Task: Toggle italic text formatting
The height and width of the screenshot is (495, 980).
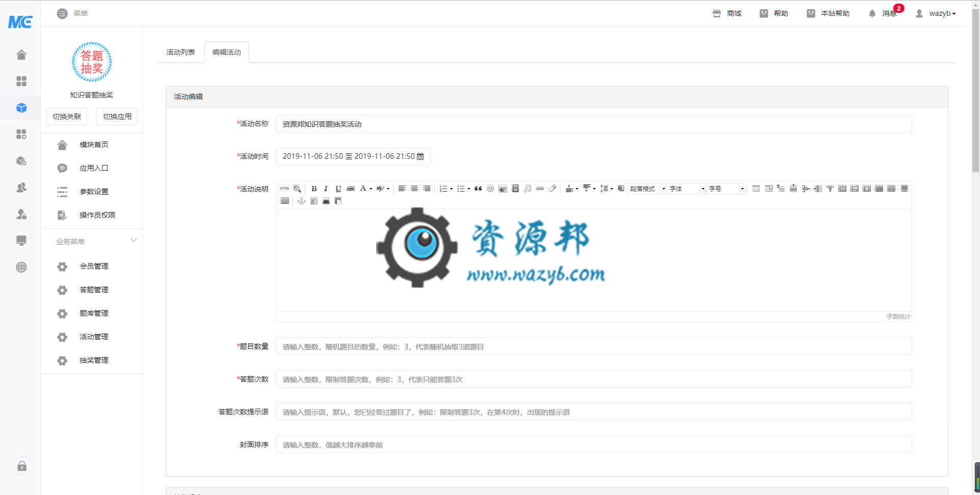Action: (x=326, y=189)
